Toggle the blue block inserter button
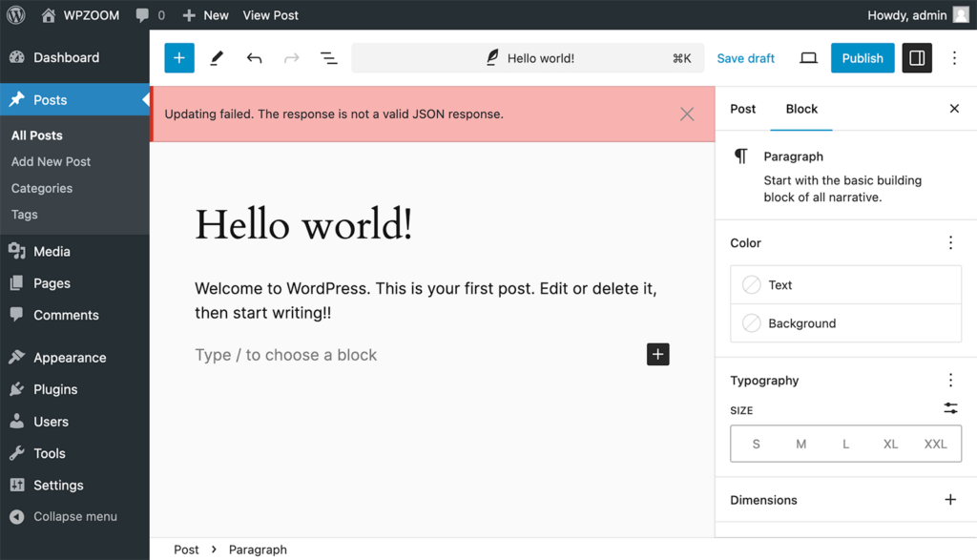This screenshot has width=977, height=560. coord(179,58)
